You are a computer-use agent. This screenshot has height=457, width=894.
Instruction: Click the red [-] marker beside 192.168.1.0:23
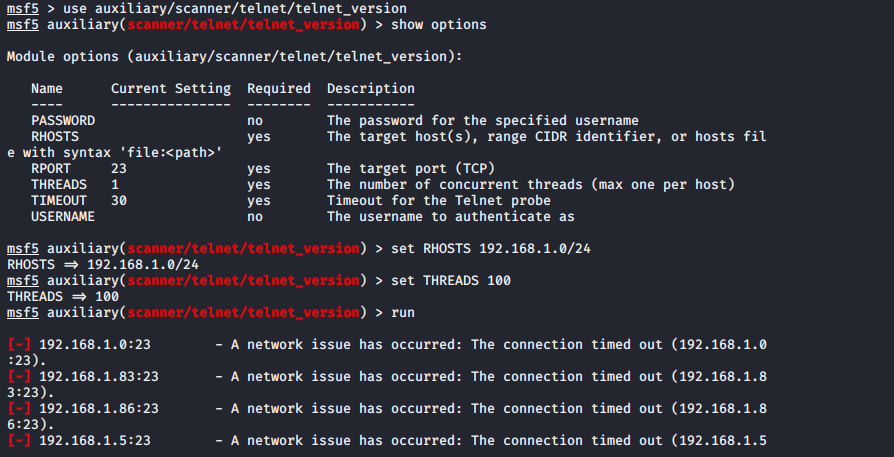[x=19, y=345]
